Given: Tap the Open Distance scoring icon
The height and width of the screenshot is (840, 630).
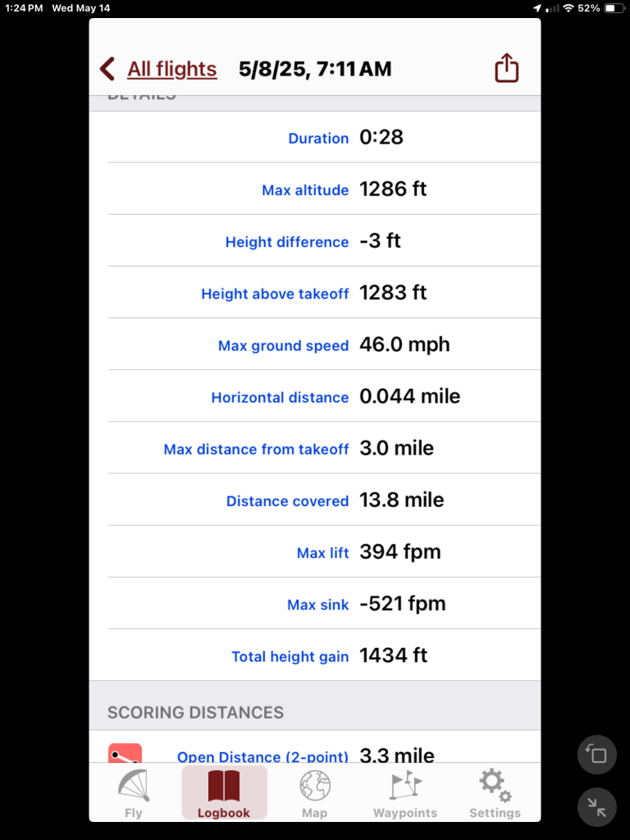Looking at the screenshot, I should [x=125, y=754].
